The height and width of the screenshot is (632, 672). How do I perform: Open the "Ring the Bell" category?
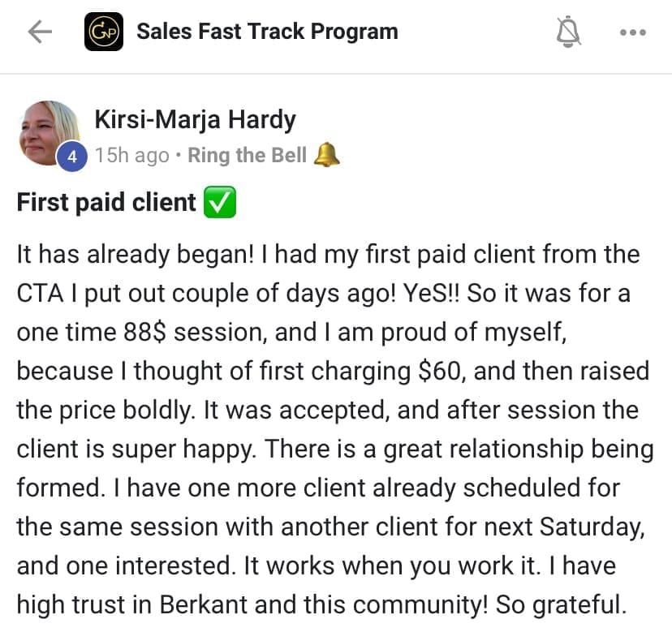point(247,155)
